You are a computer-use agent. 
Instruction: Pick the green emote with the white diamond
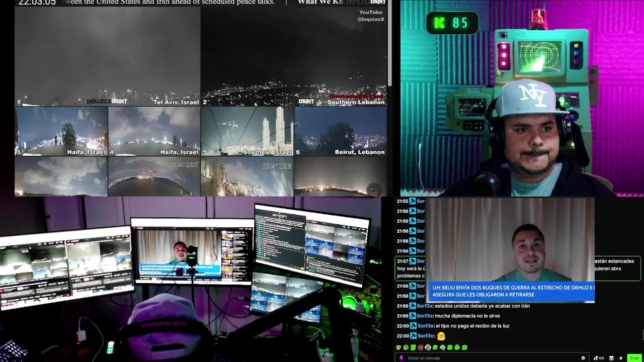pos(443,347)
